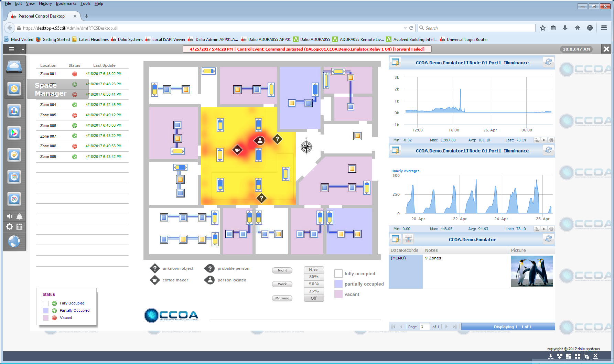This screenshot has height=364, width=614.
Task: Select the Morning schedule button
Action: [282, 298]
